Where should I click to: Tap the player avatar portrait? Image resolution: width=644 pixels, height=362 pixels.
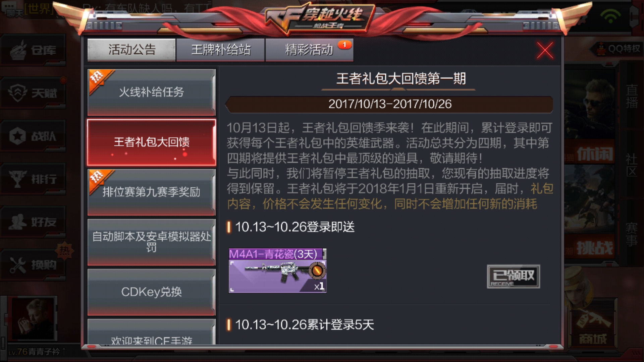(x=33, y=318)
